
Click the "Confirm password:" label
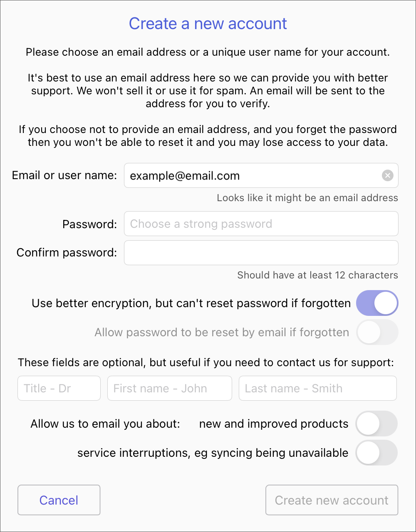click(x=67, y=253)
